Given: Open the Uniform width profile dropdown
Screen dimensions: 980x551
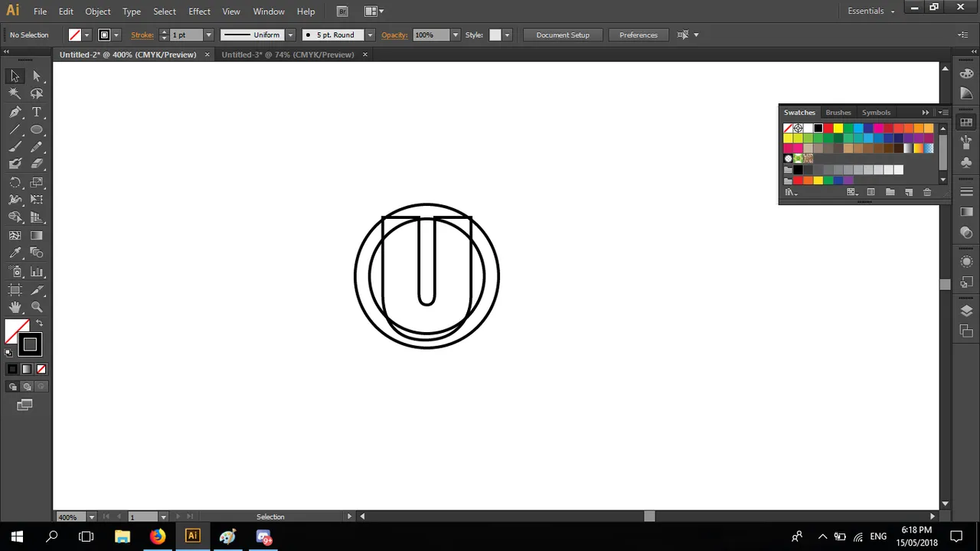Looking at the screenshot, I should point(290,35).
